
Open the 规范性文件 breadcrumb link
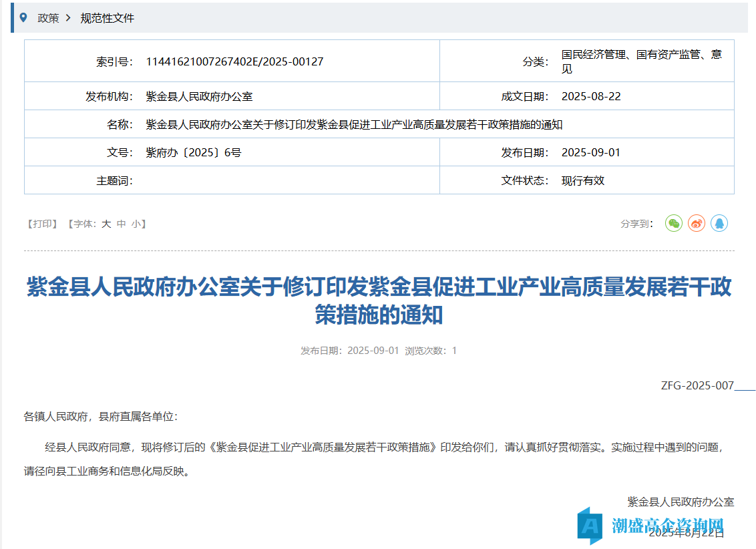point(107,18)
